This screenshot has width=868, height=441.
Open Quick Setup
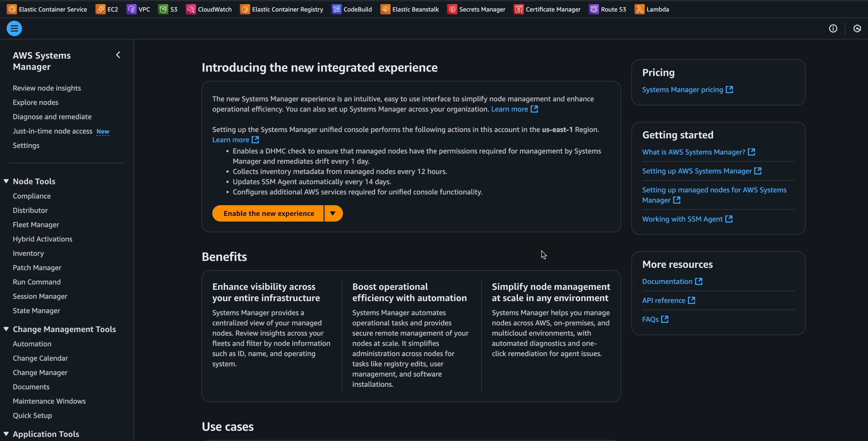pos(32,415)
